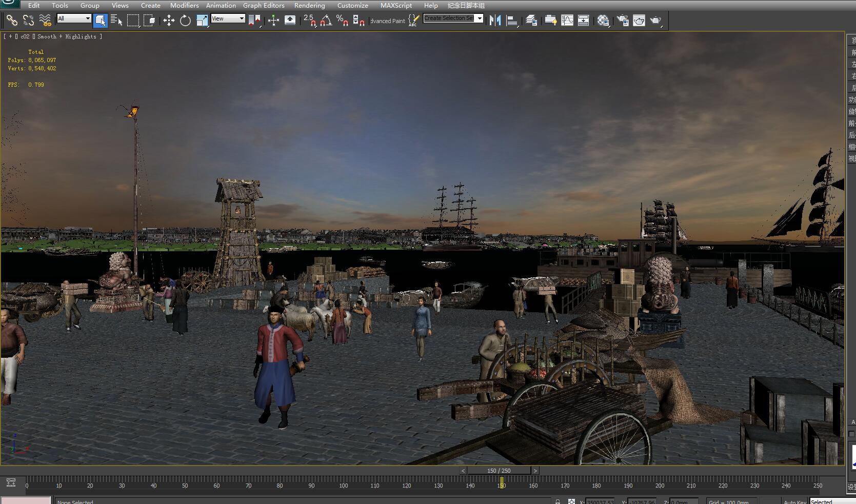856x504 pixels.
Task: Click the X coordinate input field
Action: tap(600, 502)
